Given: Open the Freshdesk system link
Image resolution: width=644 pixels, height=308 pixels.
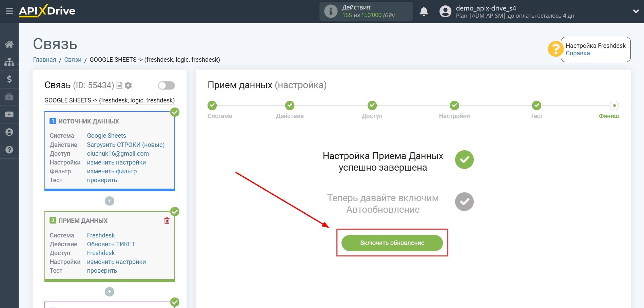Looking at the screenshot, I should 101,235.
